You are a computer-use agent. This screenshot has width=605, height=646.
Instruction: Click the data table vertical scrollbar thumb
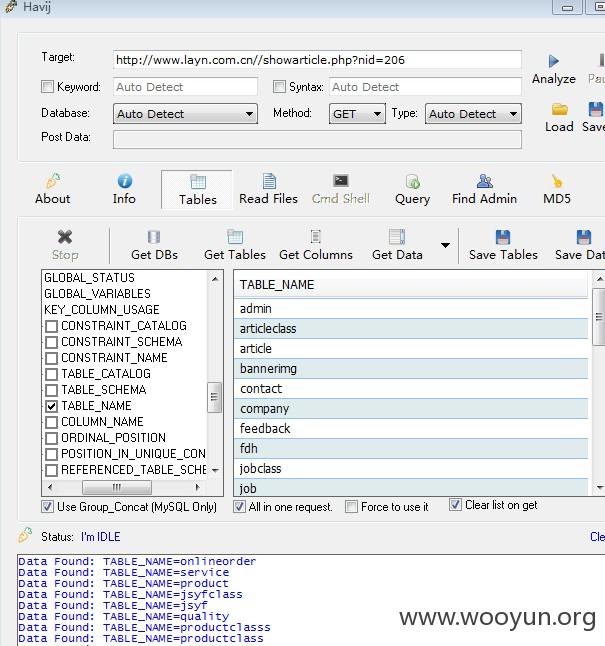click(599, 317)
